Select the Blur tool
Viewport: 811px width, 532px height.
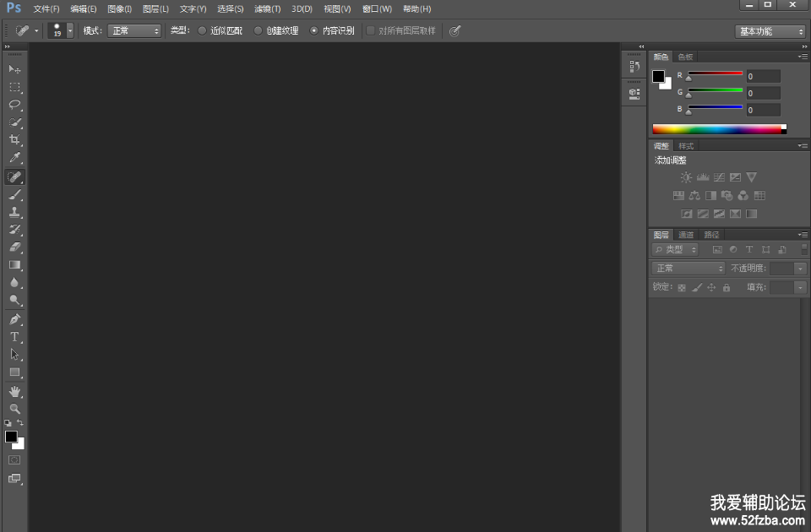pos(14,282)
